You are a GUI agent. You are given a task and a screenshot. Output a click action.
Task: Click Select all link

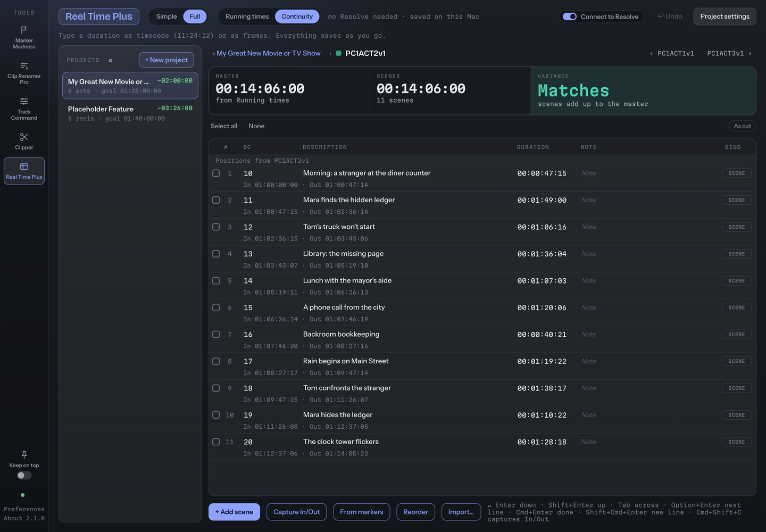[224, 126]
